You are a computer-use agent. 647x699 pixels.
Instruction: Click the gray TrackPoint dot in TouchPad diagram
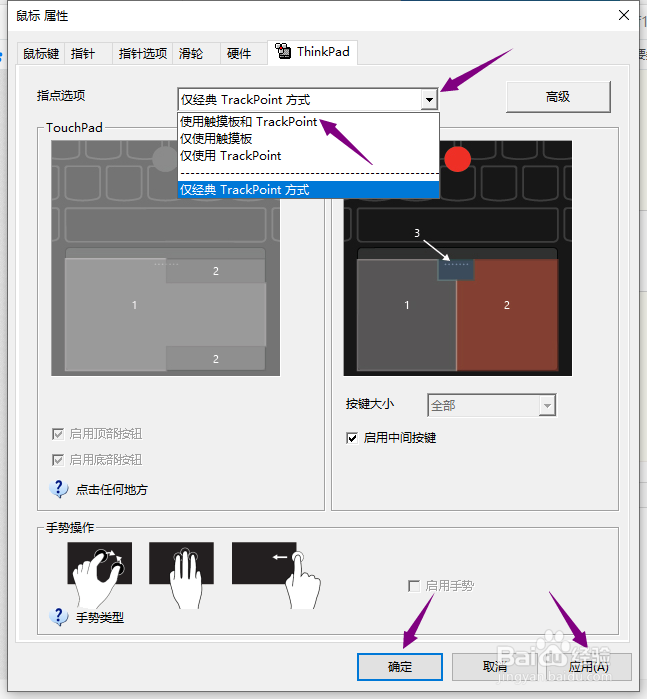click(165, 159)
